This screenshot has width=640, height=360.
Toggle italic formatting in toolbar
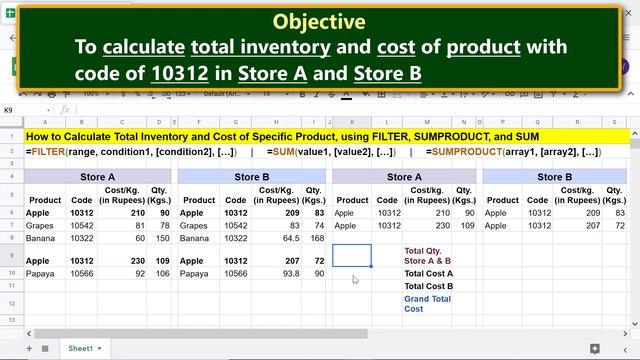point(316,94)
